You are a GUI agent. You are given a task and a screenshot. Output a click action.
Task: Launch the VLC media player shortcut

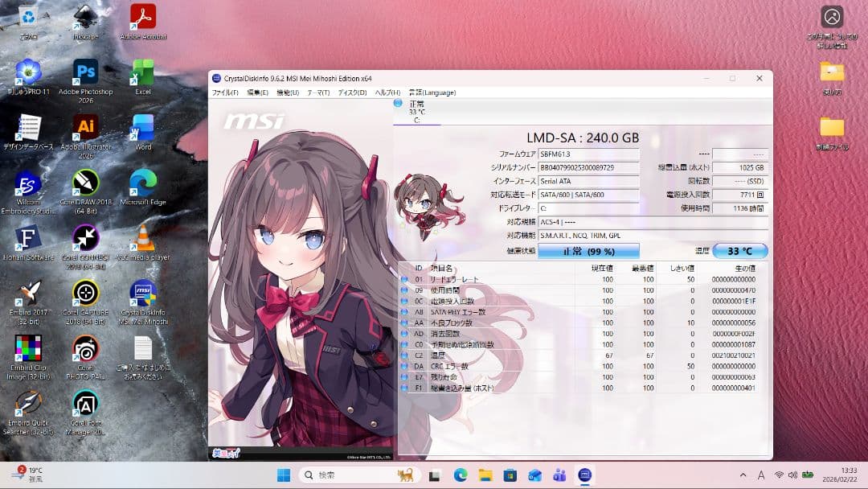142,238
